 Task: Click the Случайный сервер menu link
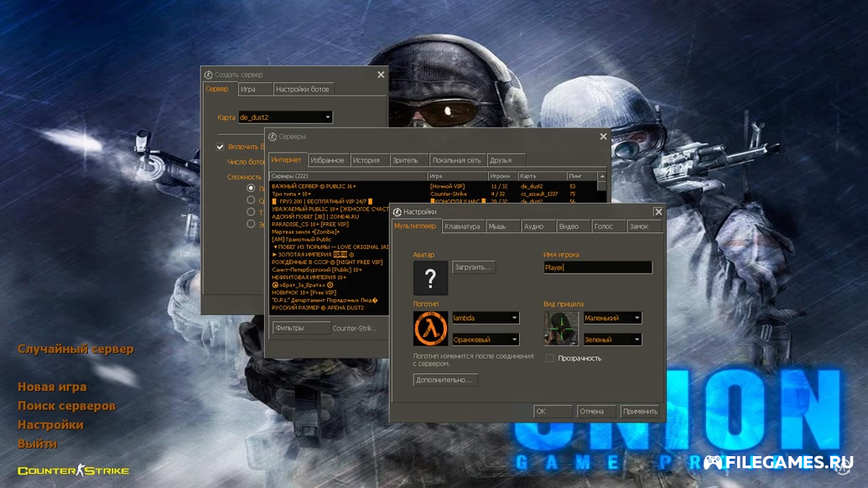click(75, 349)
